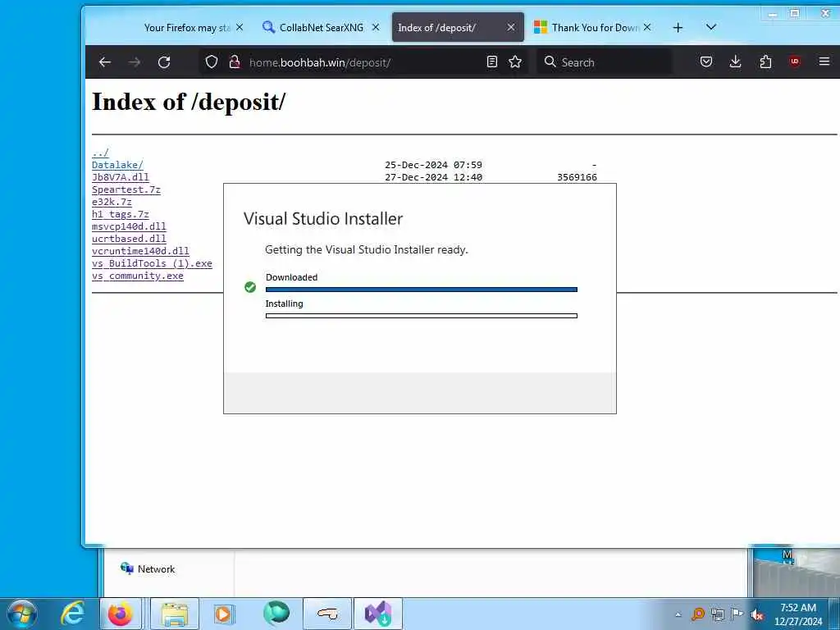Open Windows Explorer taskbar icon
The image size is (840, 630).
[x=175, y=614]
